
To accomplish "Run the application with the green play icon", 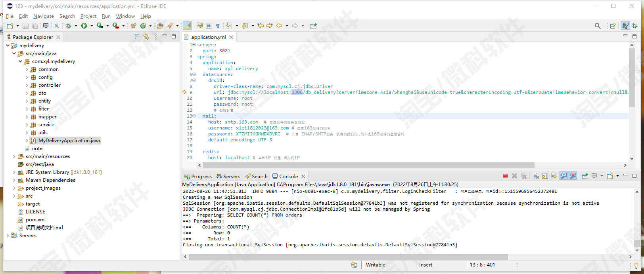I will click(x=84, y=26).
